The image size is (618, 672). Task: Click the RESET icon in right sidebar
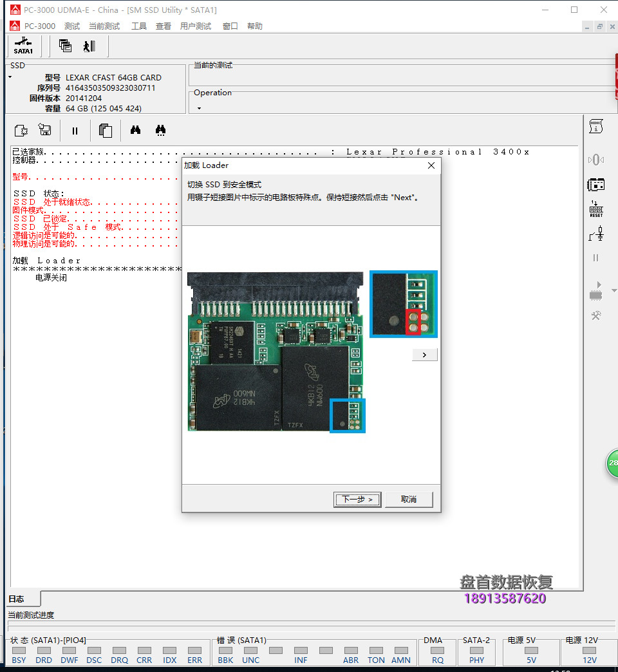point(595,209)
